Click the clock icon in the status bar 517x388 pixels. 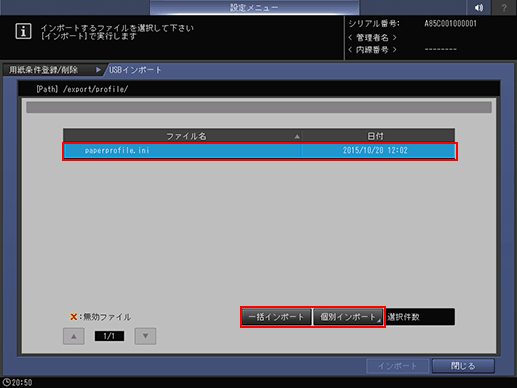point(6,382)
